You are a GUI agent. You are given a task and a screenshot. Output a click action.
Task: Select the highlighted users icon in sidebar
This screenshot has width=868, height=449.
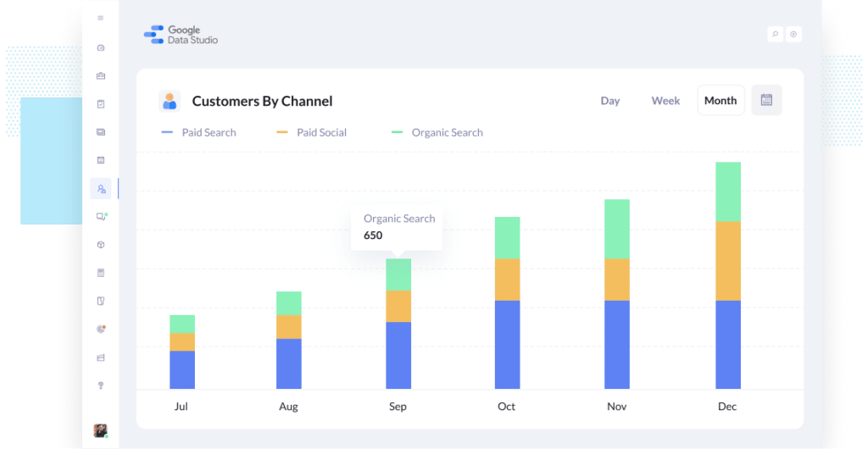101,189
